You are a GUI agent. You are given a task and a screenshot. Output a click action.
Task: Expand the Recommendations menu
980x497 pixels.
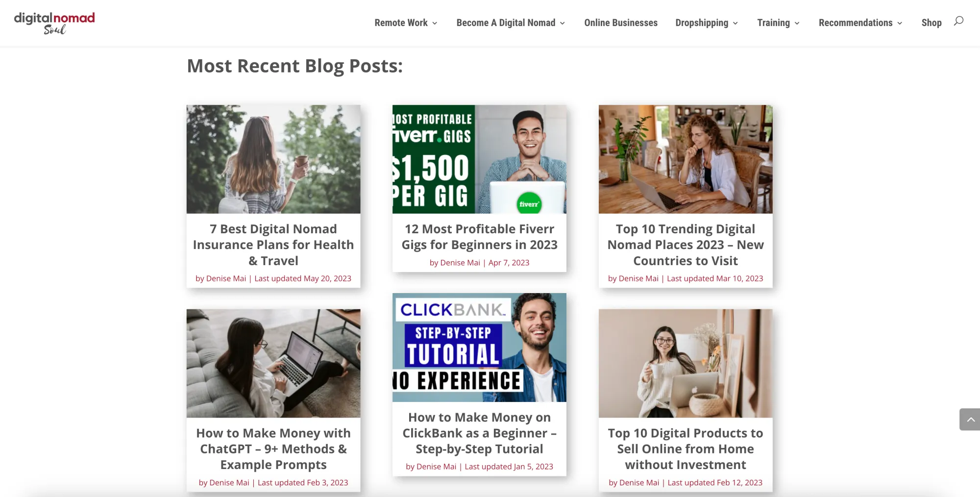pos(860,23)
